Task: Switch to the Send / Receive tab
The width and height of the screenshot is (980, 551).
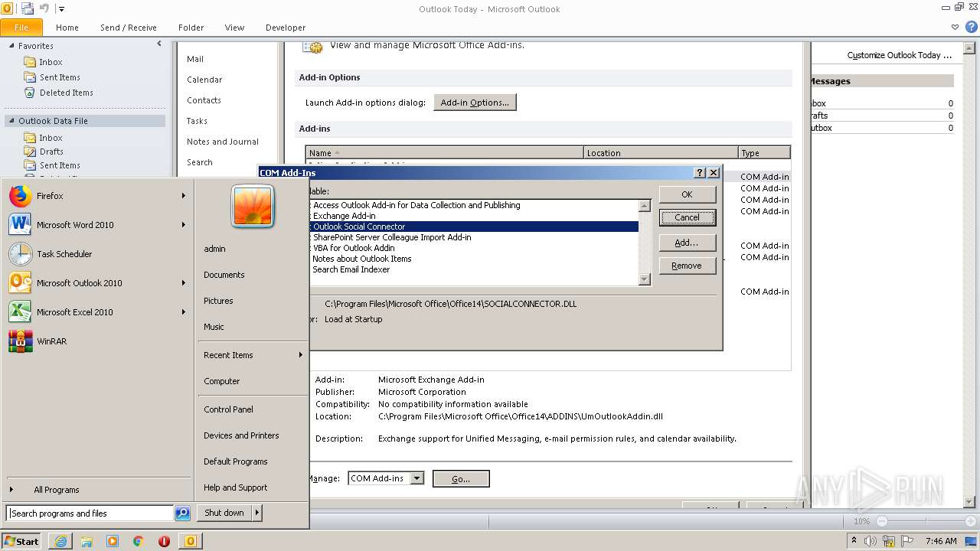Action: 129,28
